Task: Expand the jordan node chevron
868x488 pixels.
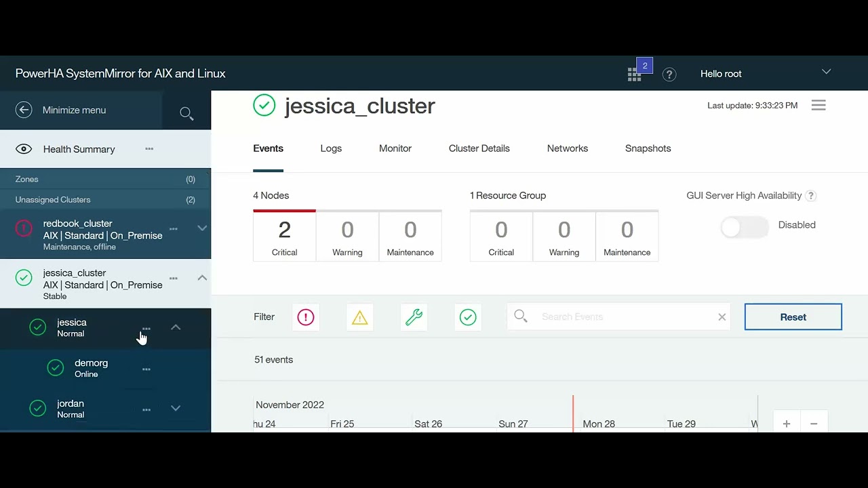Action: pyautogui.click(x=176, y=409)
